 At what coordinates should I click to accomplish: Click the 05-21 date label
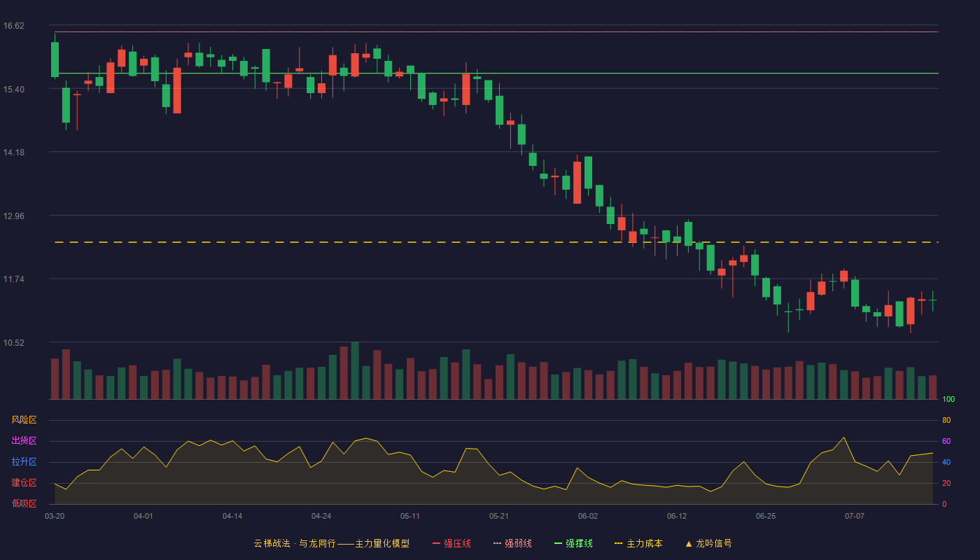coord(499,516)
